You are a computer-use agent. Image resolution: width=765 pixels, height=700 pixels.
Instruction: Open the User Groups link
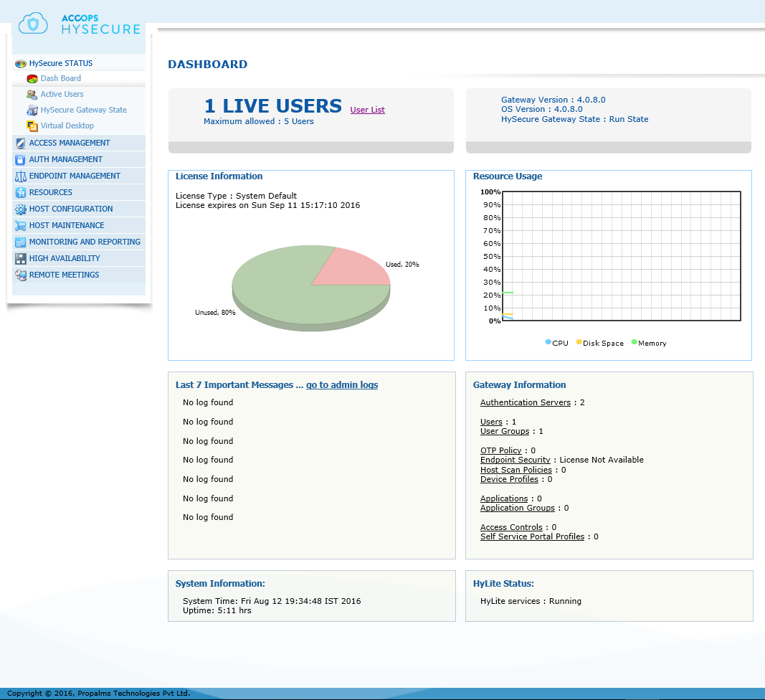pyautogui.click(x=505, y=432)
